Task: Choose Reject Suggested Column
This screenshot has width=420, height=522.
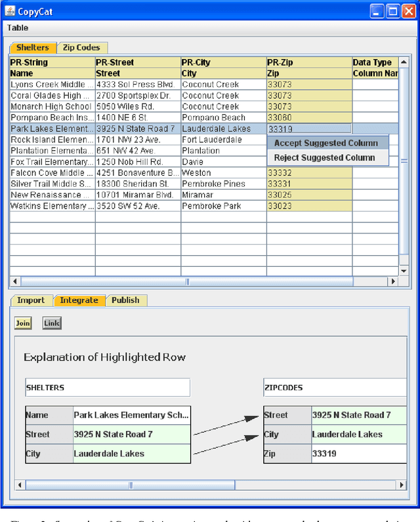Action: pyautogui.click(x=325, y=157)
